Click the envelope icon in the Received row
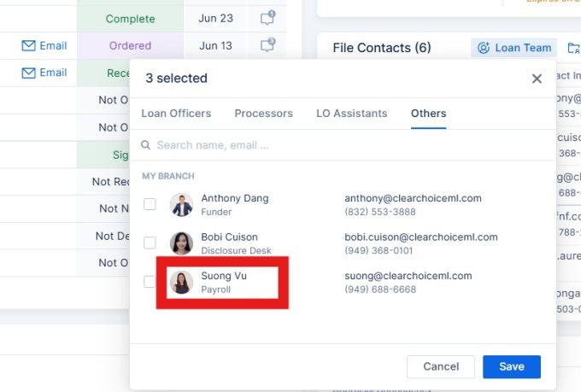 point(28,73)
